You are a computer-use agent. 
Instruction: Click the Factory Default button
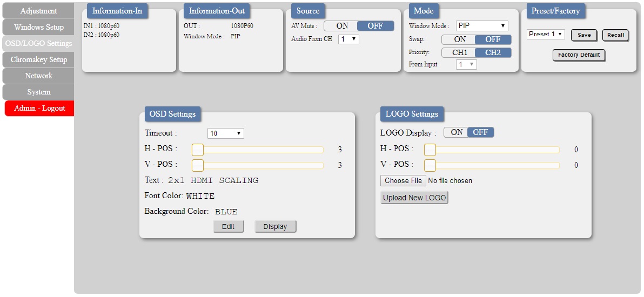[579, 55]
